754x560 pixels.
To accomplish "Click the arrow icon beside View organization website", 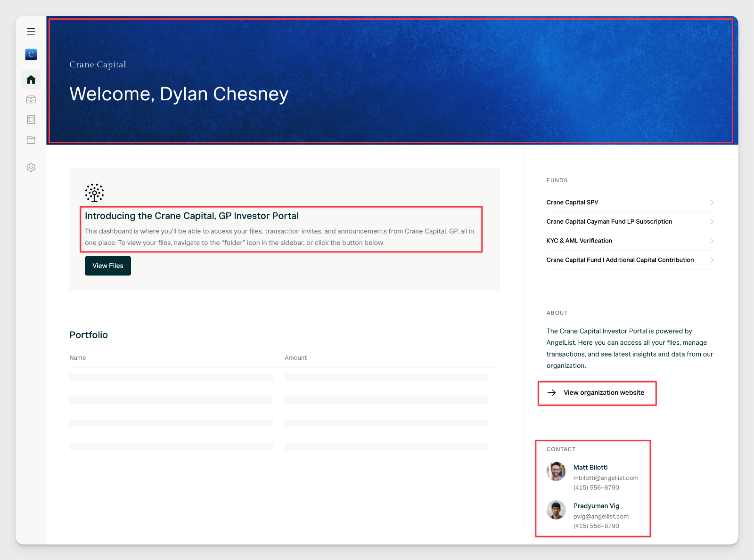I will click(551, 392).
